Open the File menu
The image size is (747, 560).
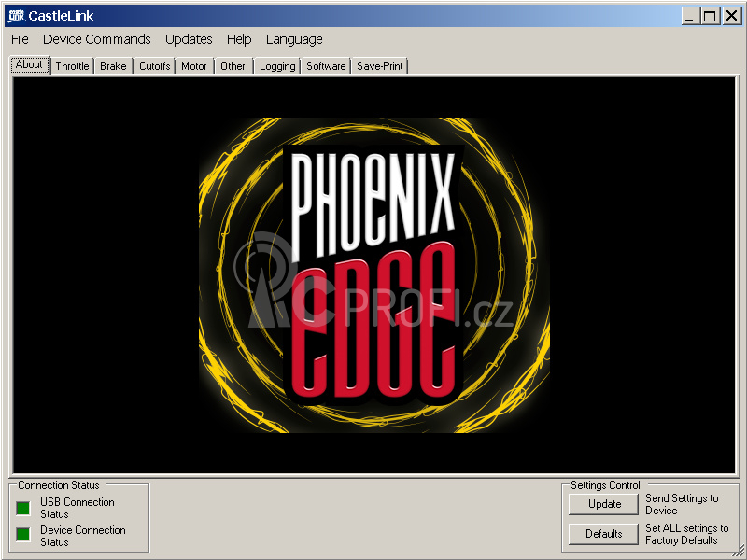click(20, 39)
